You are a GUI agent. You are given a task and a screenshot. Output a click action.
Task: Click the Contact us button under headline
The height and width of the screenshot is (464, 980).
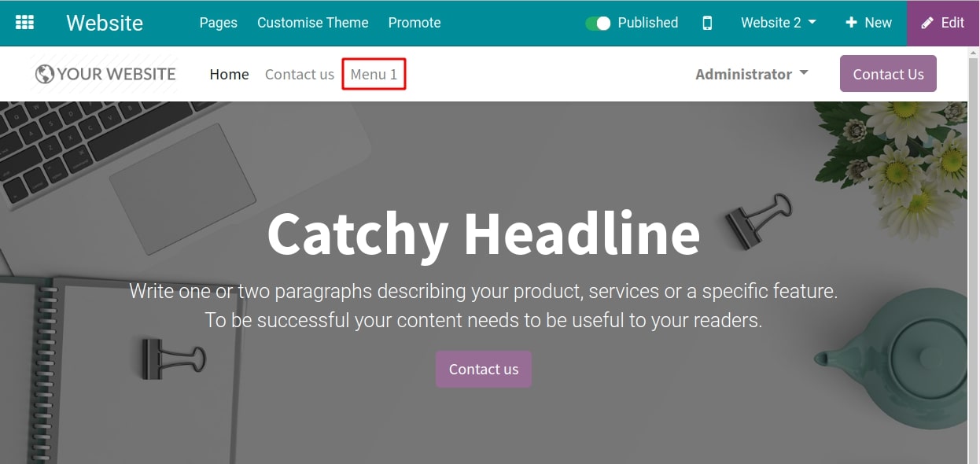(x=483, y=369)
